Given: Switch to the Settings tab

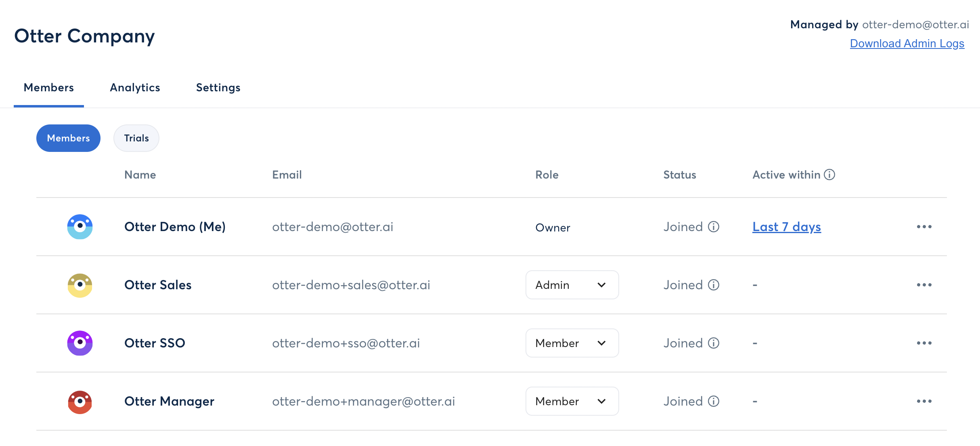Looking at the screenshot, I should [218, 88].
